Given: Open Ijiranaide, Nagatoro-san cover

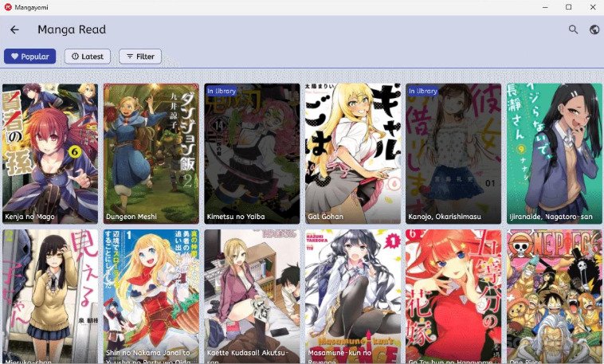Looking at the screenshot, I should pyautogui.click(x=555, y=154).
